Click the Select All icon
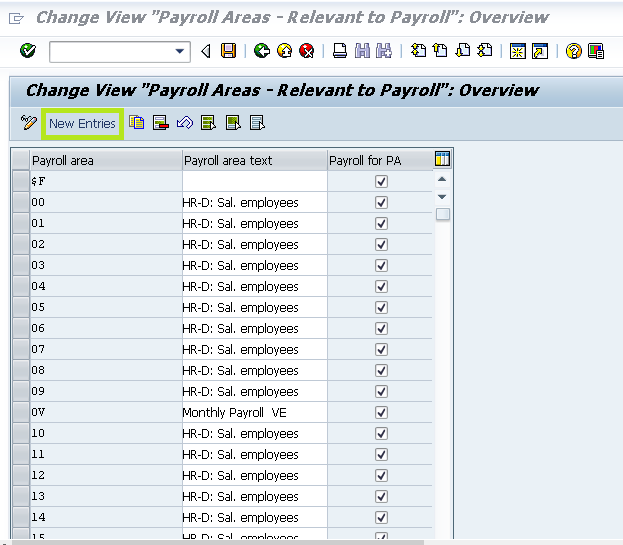The height and width of the screenshot is (545, 623). pyautogui.click(x=209, y=123)
